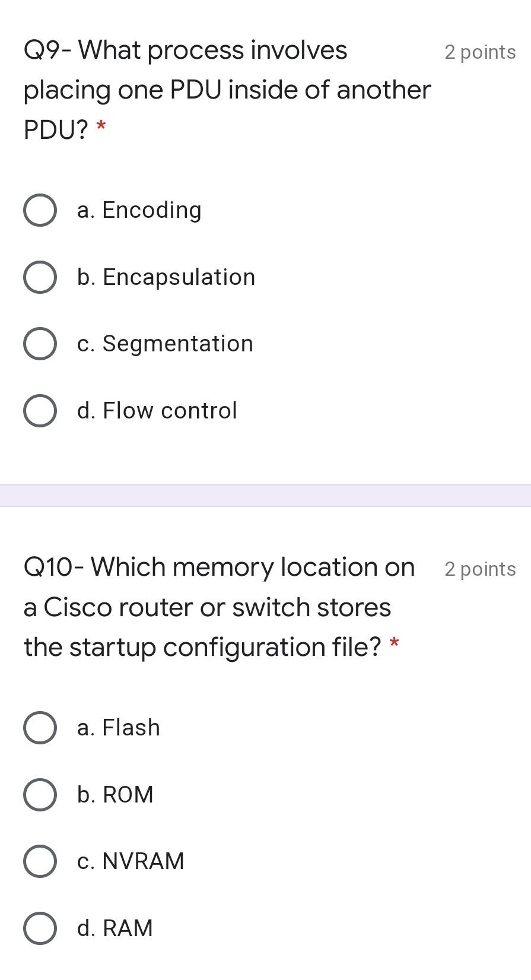531x980 pixels.
Task: Pick the RAM radio circle for Q10
Action: coord(40,928)
